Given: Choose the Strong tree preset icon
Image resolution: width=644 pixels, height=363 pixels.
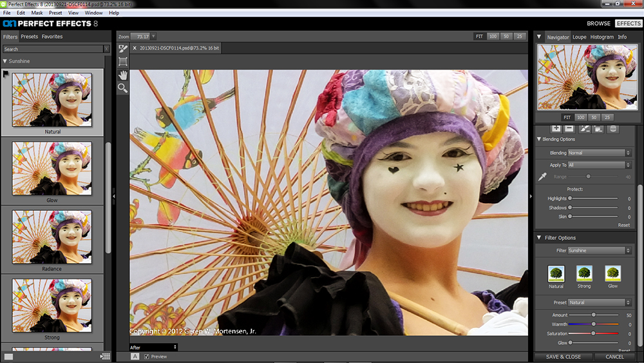Looking at the screenshot, I should [x=585, y=273].
